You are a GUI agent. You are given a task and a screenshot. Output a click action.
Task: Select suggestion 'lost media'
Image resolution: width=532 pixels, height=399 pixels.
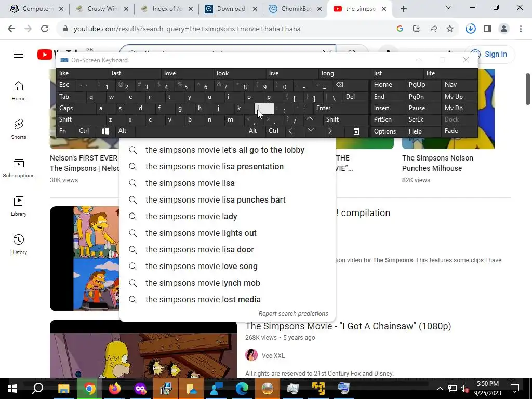(x=228, y=300)
